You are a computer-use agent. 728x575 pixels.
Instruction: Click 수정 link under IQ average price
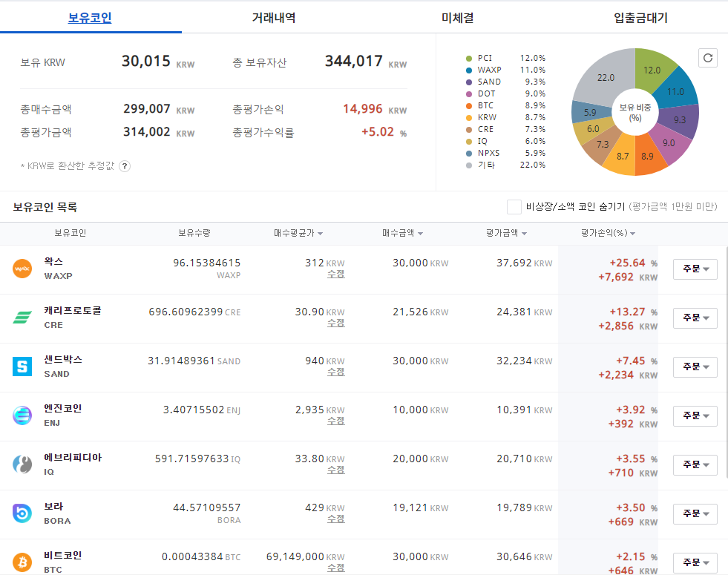(x=335, y=470)
